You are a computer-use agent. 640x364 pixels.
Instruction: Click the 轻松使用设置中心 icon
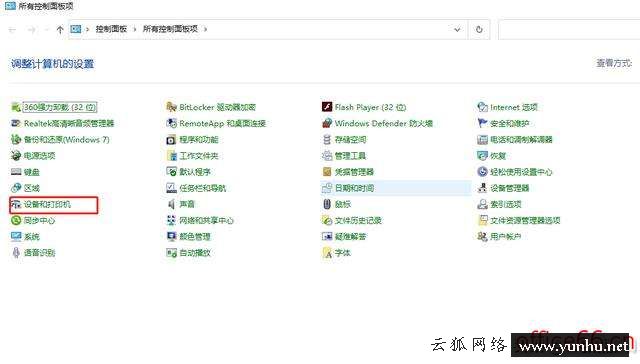[482, 172]
